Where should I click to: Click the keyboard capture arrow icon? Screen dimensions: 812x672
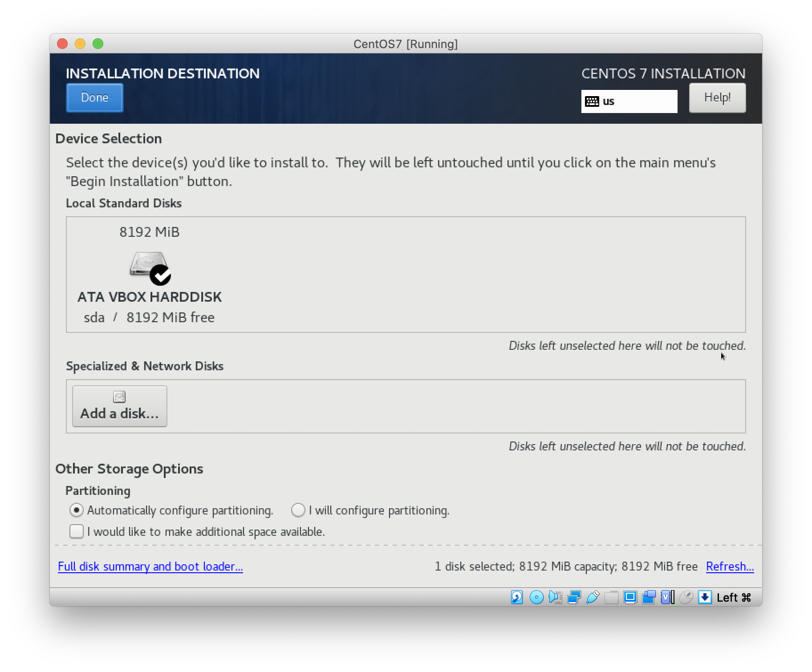point(705,597)
